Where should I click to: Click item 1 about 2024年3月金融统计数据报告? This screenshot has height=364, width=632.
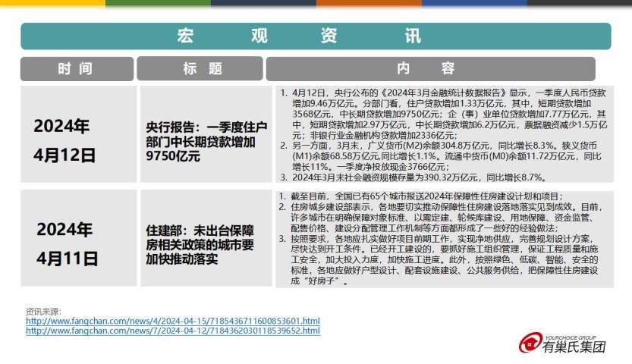tap(443, 114)
